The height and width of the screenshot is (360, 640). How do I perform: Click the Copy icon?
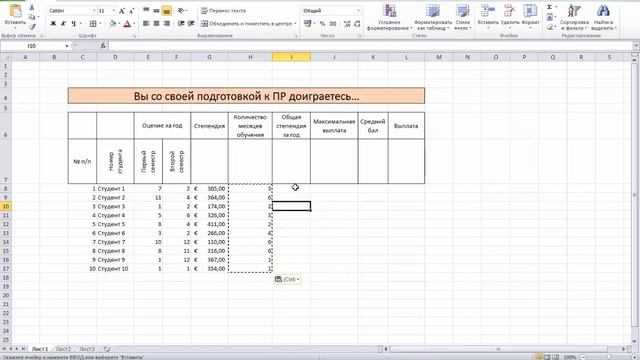tap(32, 17)
